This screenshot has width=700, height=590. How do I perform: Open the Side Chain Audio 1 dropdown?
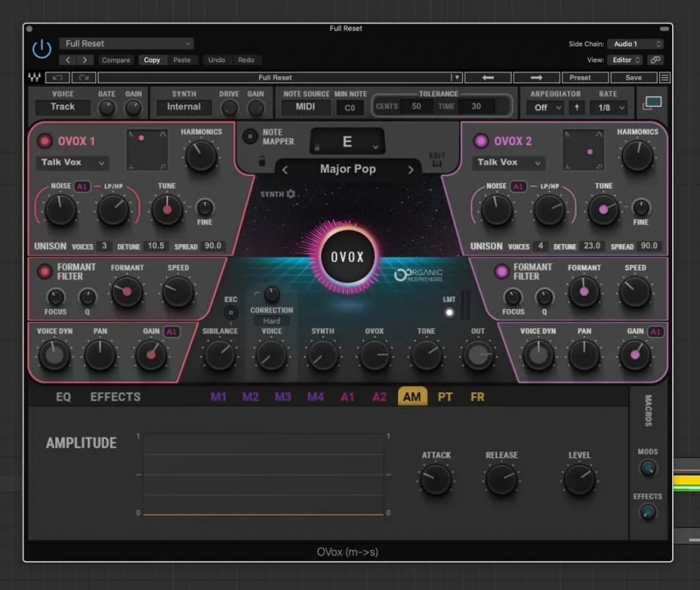coord(635,44)
